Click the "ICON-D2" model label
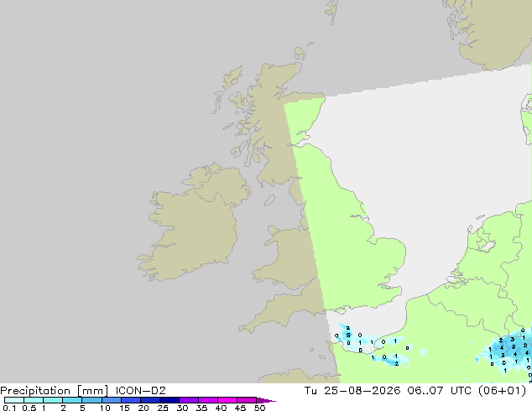The image size is (532, 411). (140, 391)
